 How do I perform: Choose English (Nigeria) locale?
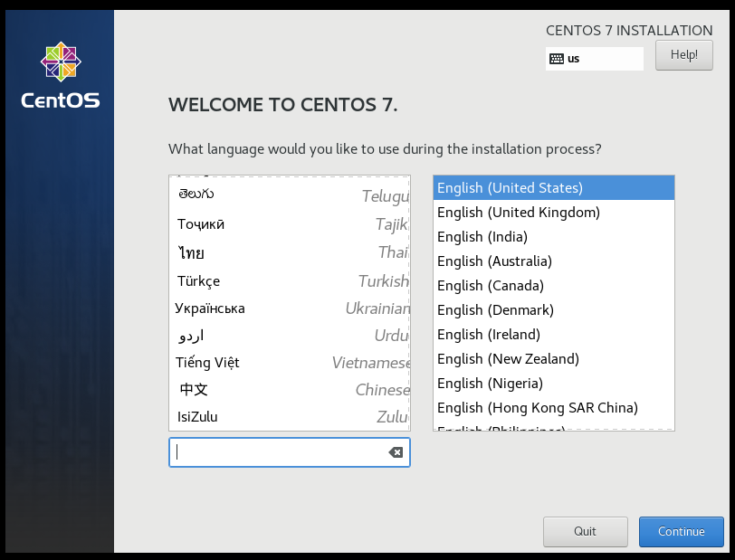(x=554, y=384)
